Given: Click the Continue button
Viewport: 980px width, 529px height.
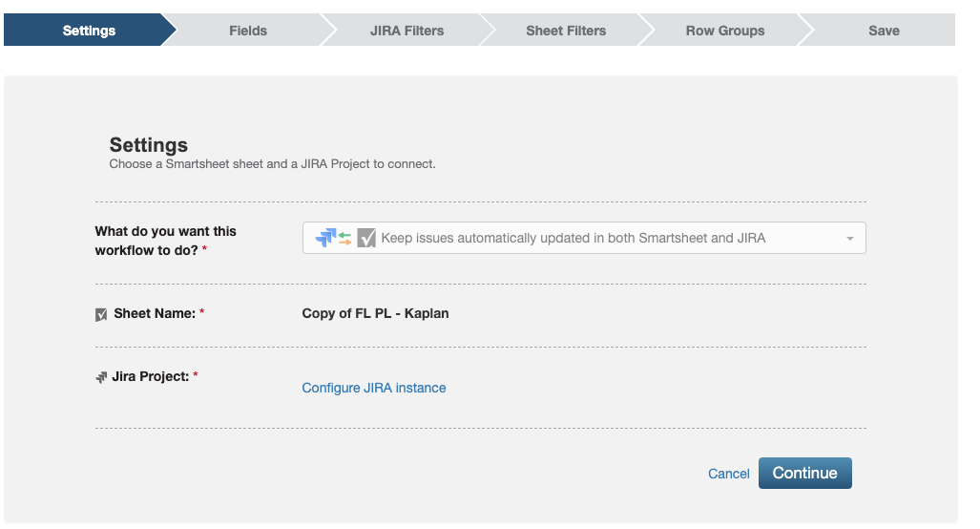Looking at the screenshot, I should (x=805, y=473).
